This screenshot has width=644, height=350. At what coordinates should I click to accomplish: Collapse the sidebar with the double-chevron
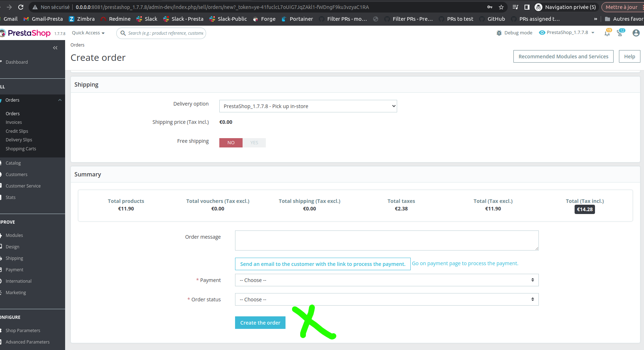point(55,48)
